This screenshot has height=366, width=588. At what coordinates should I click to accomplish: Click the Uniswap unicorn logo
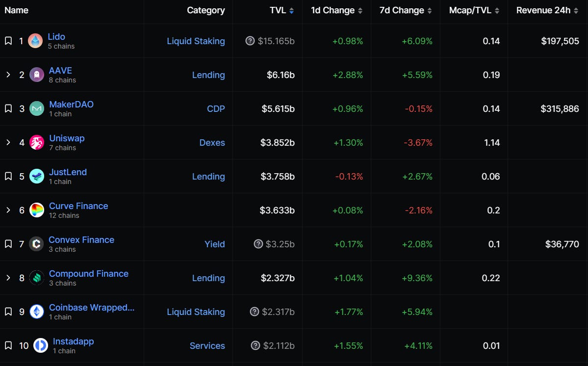pyautogui.click(x=37, y=142)
